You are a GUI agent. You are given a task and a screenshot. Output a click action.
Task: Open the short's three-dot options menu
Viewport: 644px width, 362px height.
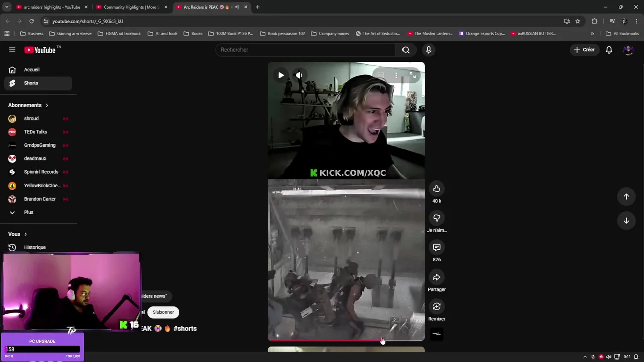coord(396,75)
